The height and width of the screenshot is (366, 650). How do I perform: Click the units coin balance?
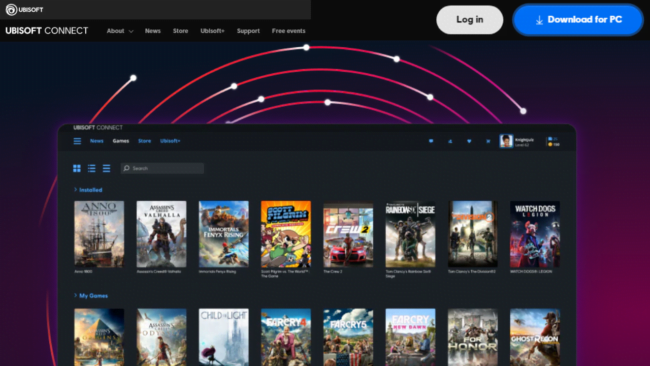point(553,145)
